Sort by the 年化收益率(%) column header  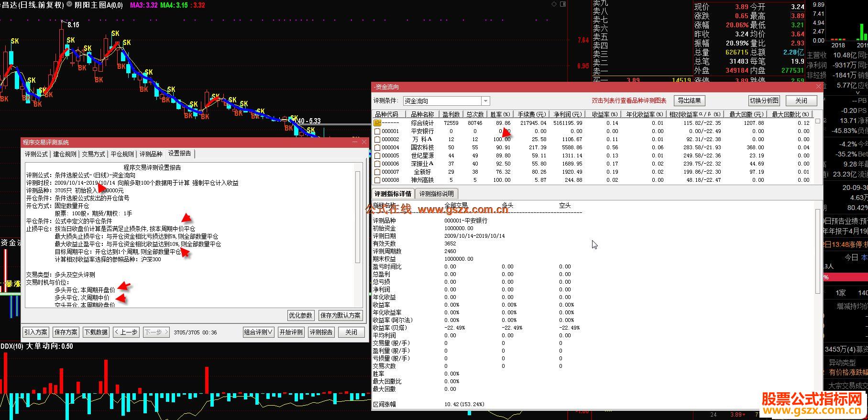[x=644, y=114]
